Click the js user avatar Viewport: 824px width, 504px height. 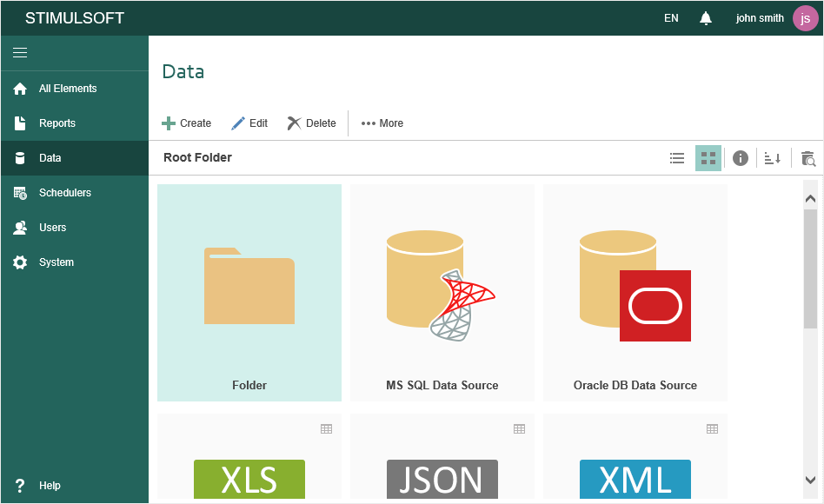[x=805, y=18]
